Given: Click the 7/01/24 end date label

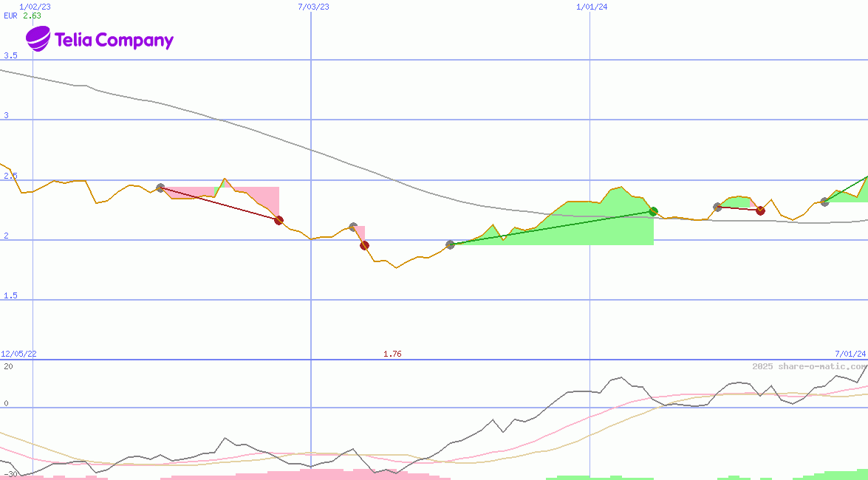Looking at the screenshot, I should pos(850,354).
